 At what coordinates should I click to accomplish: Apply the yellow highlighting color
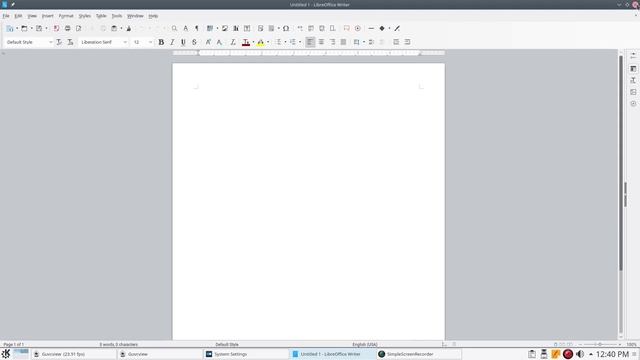[x=260, y=42]
